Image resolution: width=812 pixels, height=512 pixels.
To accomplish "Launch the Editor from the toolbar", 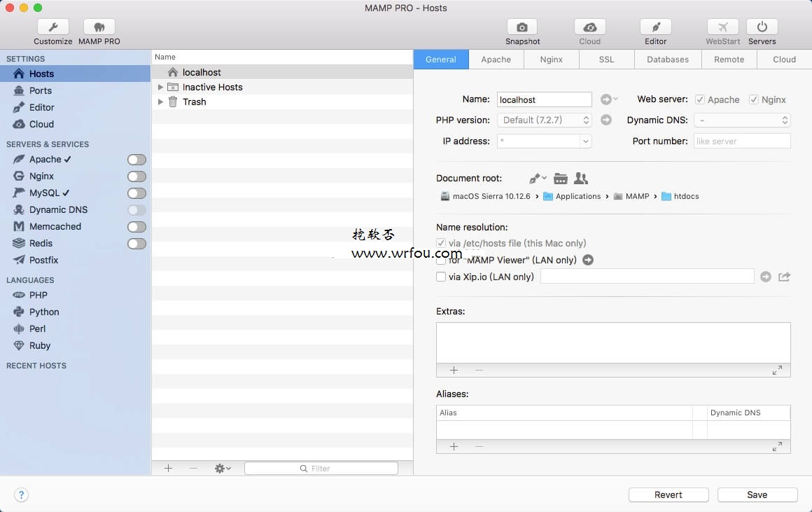I will (656, 27).
